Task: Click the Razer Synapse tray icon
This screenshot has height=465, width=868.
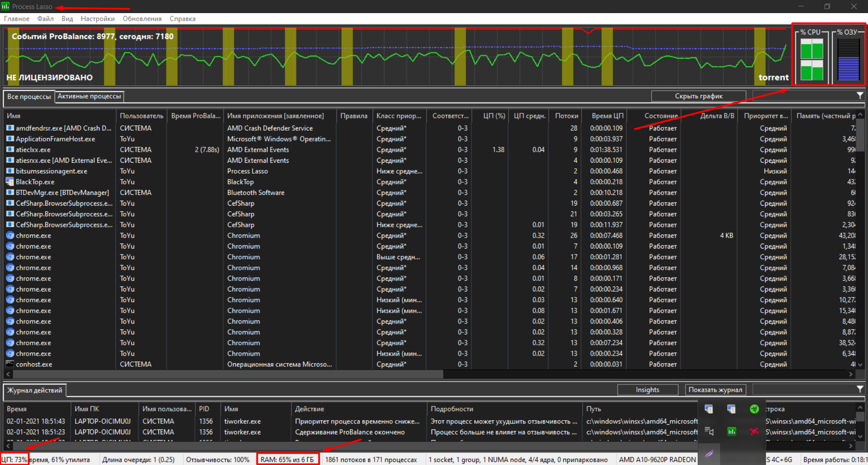Action: (754, 409)
